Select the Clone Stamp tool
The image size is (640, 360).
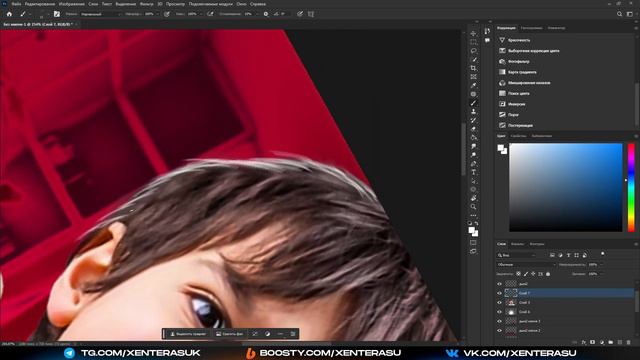click(x=473, y=111)
